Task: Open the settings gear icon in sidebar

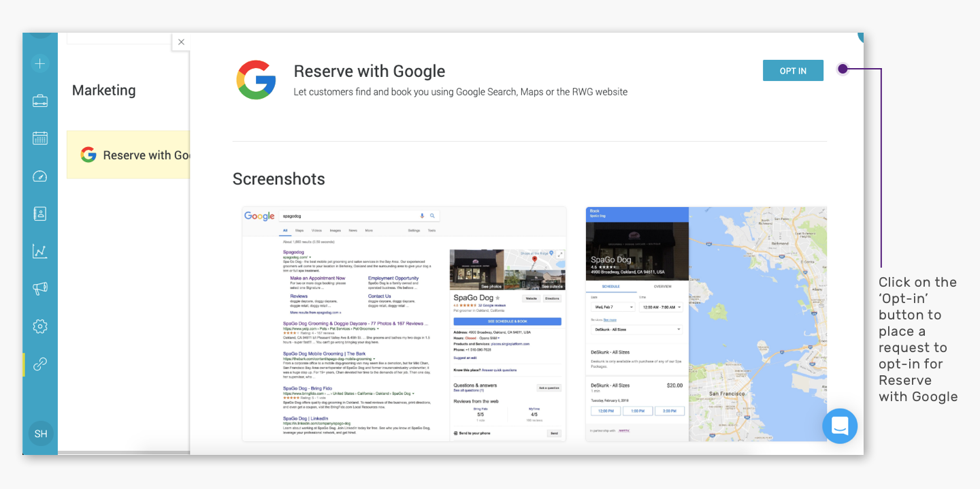Action: [40, 326]
